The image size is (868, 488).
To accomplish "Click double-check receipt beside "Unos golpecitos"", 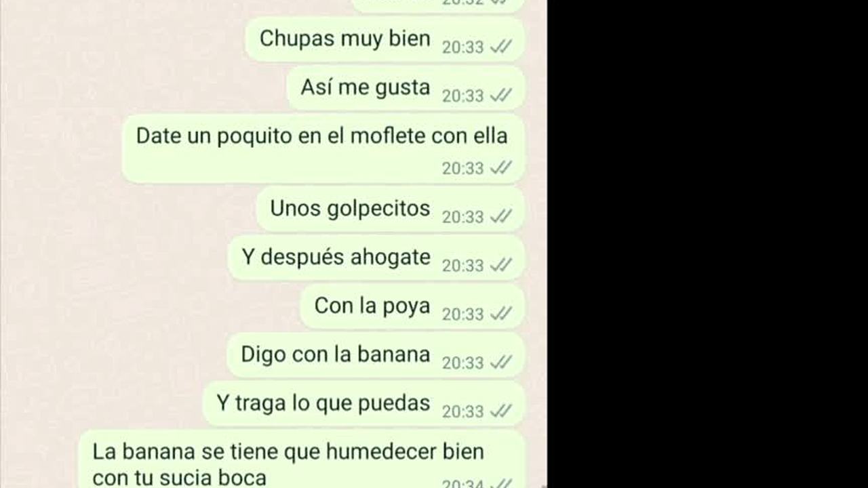I will (x=500, y=216).
